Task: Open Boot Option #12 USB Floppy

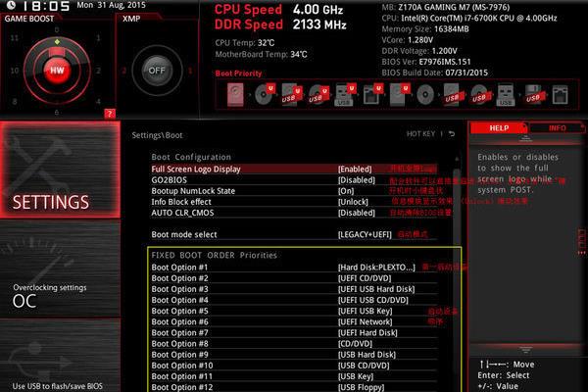Action: tap(361, 387)
